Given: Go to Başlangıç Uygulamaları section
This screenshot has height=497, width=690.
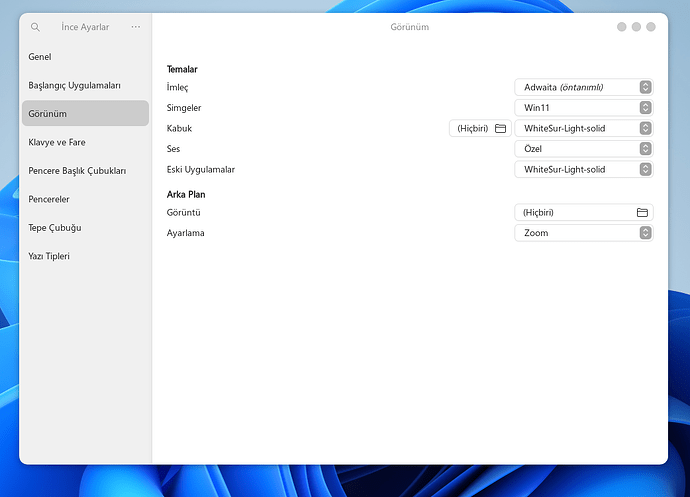Looking at the screenshot, I should pyautogui.click(x=85, y=85).
